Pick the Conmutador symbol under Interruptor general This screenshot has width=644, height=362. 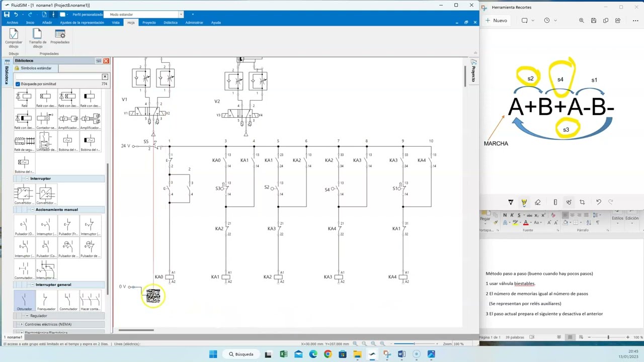pyautogui.click(x=68, y=301)
